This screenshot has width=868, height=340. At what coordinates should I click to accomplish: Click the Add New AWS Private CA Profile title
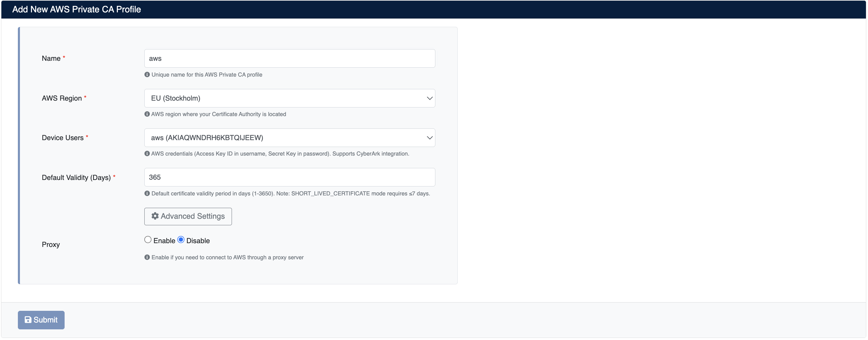click(77, 9)
